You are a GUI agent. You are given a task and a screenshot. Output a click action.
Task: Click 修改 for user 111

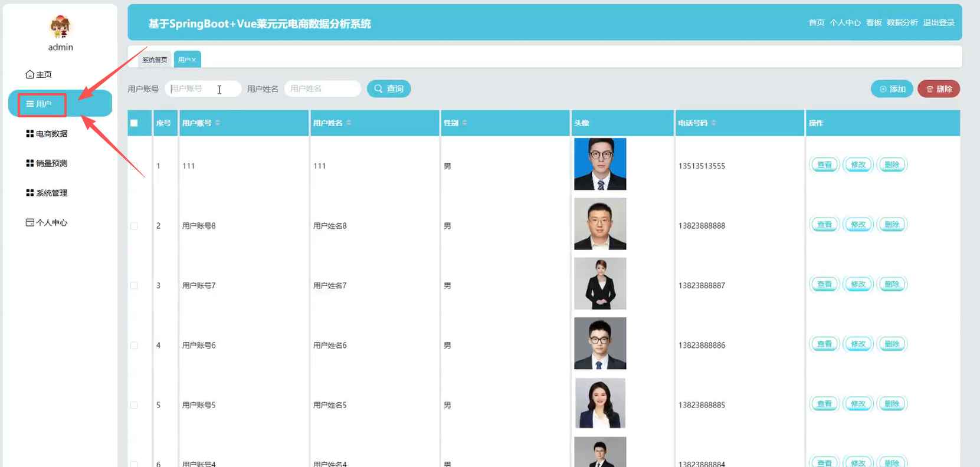click(858, 165)
